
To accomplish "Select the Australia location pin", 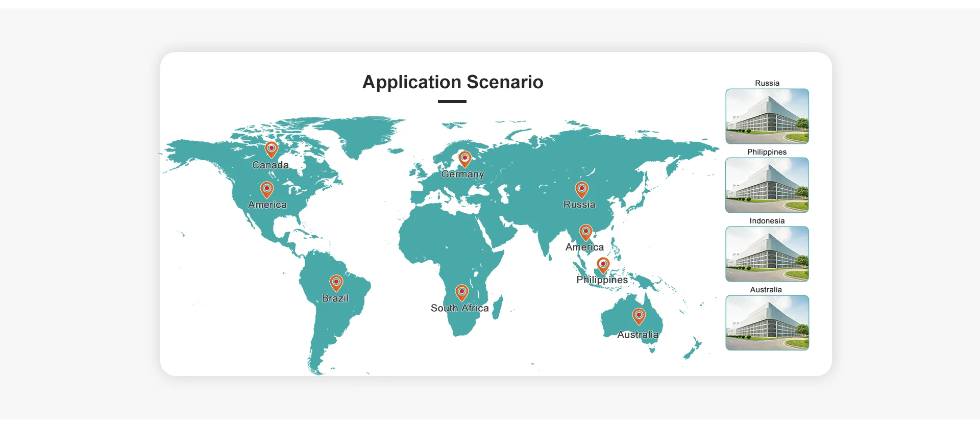I will [639, 316].
